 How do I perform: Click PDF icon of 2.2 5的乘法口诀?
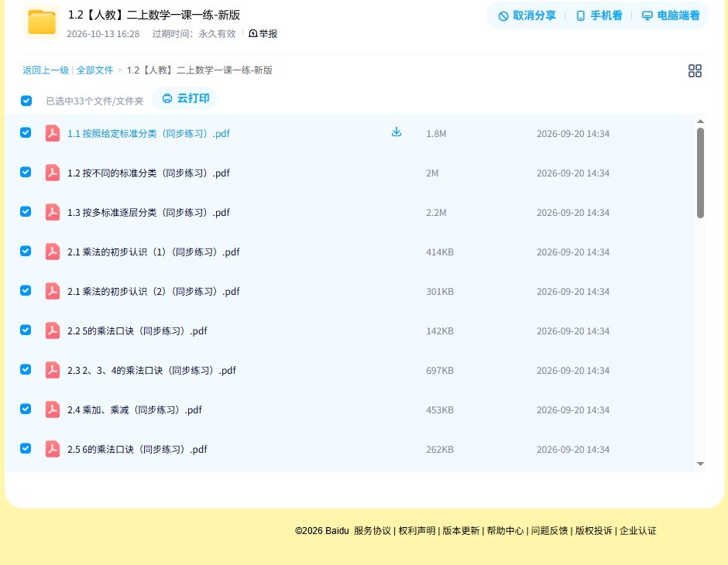coord(53,330)
